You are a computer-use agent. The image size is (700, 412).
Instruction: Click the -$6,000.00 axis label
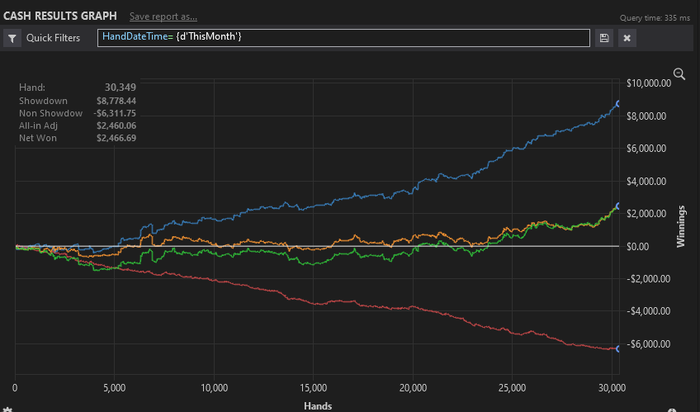pyautogui.click(x=648, y=344)
